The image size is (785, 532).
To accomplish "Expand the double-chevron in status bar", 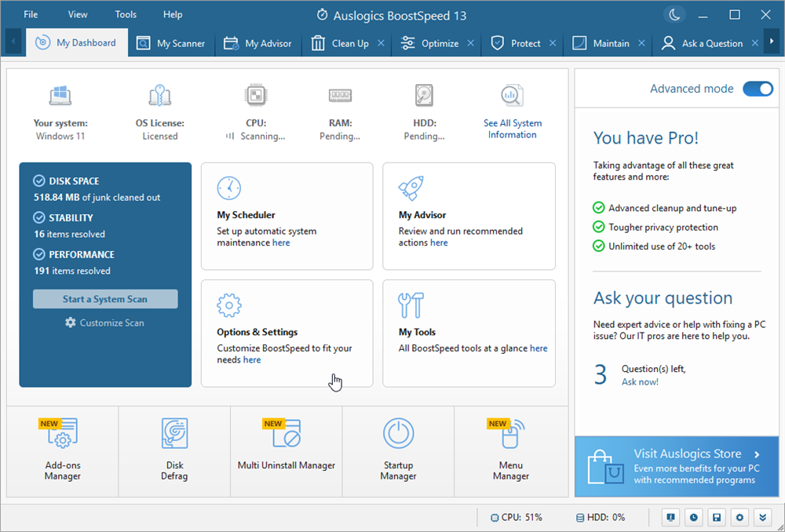I will click(761, 518).
